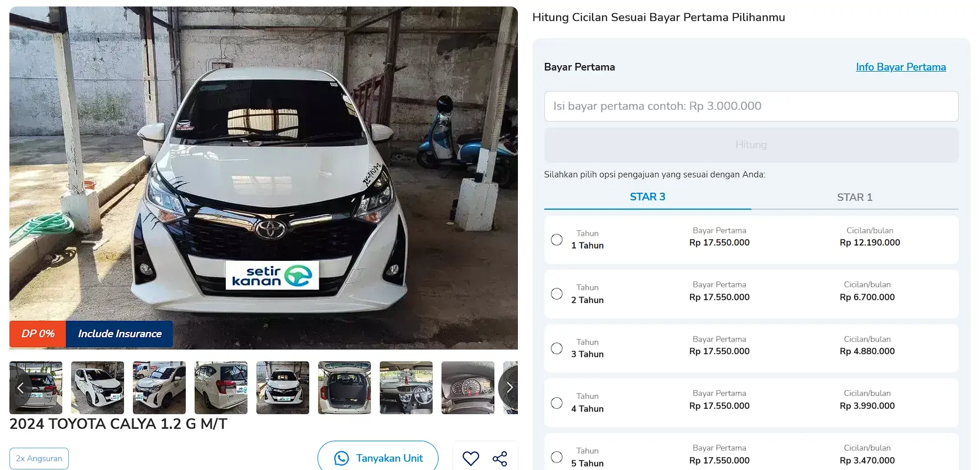Switch to the STAR 1 tab
The width and height of the screenshot is (980, 470).
point(855,197)
